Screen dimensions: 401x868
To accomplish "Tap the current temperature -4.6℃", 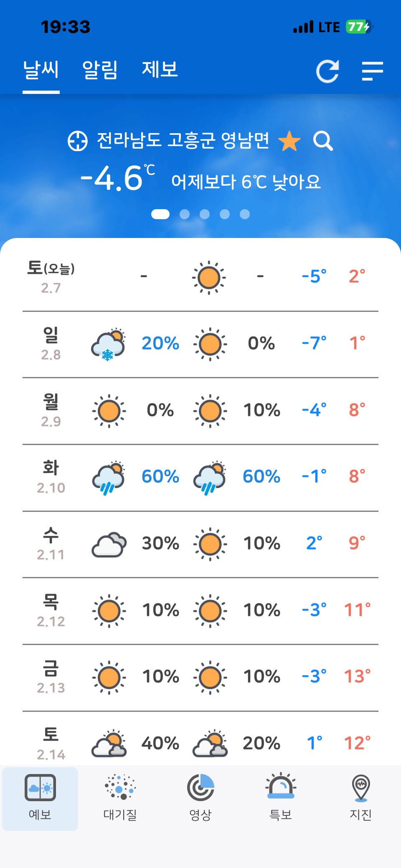I will click(x=118, y=179).
